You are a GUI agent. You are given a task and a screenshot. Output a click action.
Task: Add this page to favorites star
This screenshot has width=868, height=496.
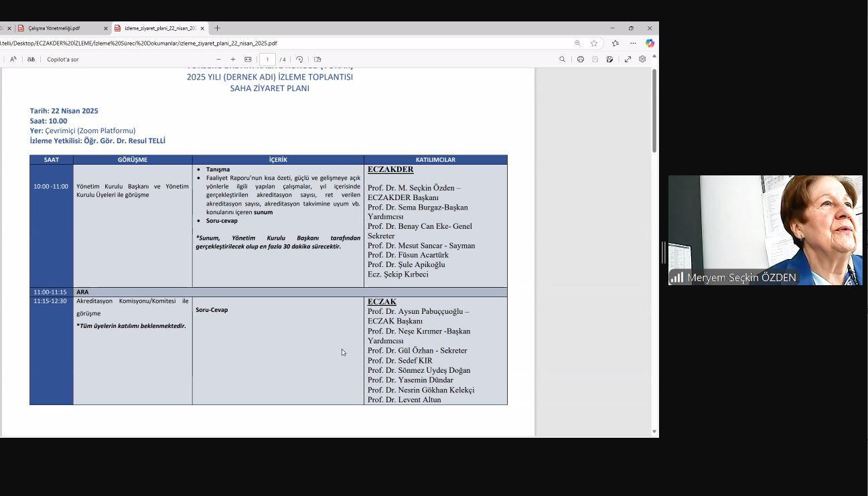coord(594,44)
